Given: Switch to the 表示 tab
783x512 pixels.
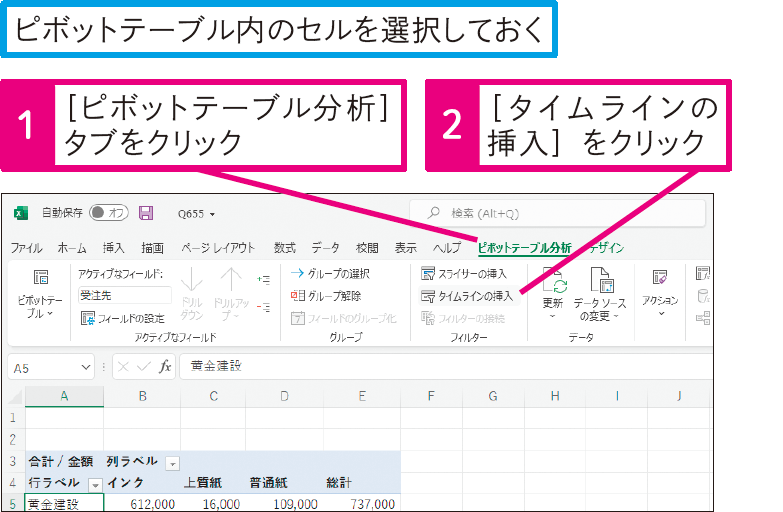Looking at the screenshot, I should coord(405,248).
